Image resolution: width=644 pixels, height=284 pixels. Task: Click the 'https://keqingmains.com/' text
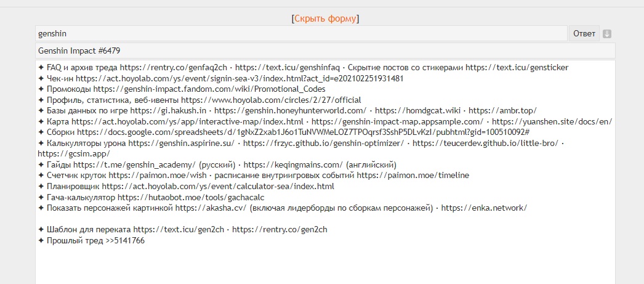293,164
